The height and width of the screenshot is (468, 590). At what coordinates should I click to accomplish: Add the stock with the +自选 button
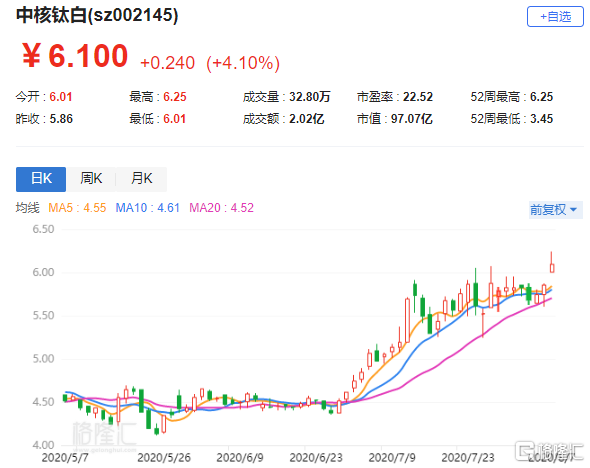(x=555, y=17)
